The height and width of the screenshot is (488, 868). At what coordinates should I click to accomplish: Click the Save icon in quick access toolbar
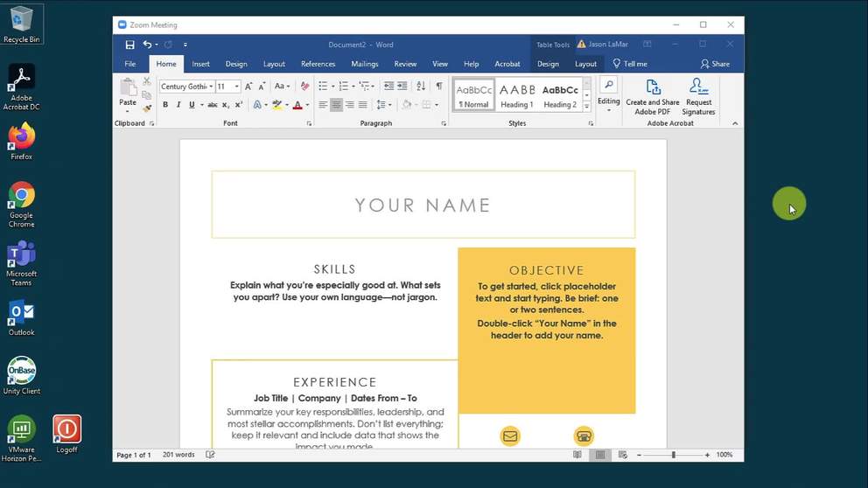click(x=129, y=45)
